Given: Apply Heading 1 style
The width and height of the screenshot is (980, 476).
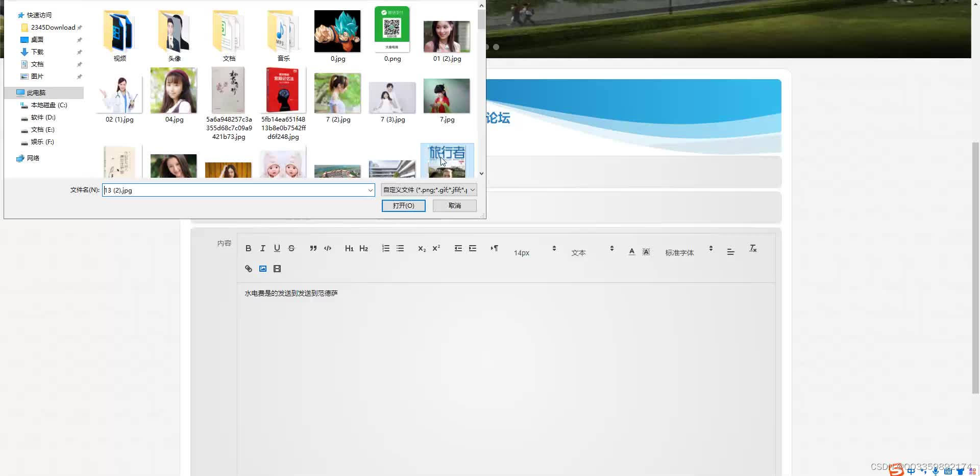Looking at the screenshot, I should [x=349, y=248].
